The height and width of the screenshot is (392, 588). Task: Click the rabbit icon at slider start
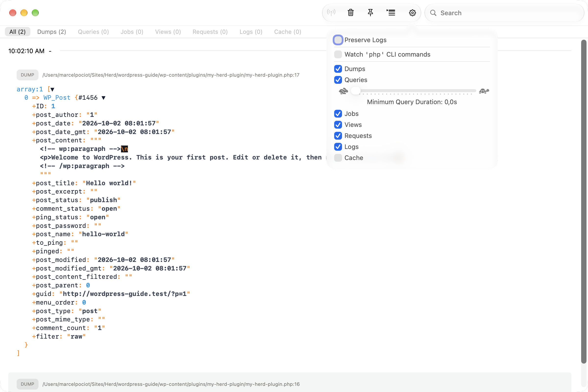343,91
